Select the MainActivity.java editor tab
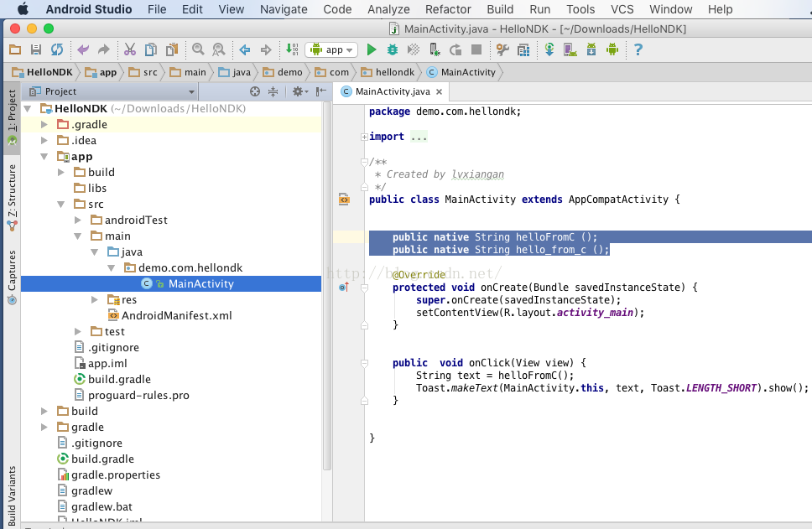The image size is (812, 529). 392,91
